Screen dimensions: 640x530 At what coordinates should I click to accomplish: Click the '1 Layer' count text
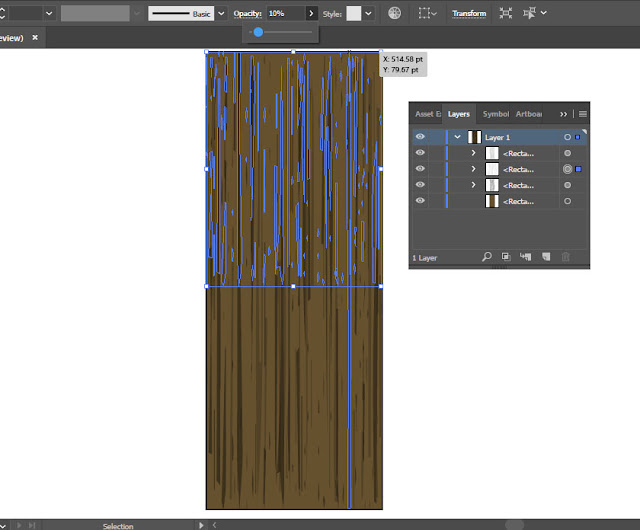pyautogui.click(x=424, y=258)
